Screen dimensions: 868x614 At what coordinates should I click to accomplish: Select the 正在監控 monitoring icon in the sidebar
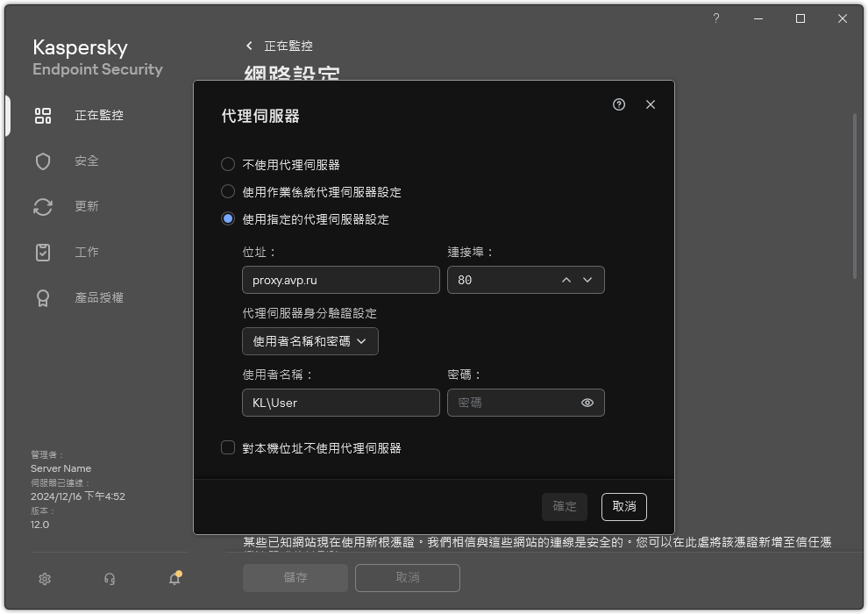(42, 115)
